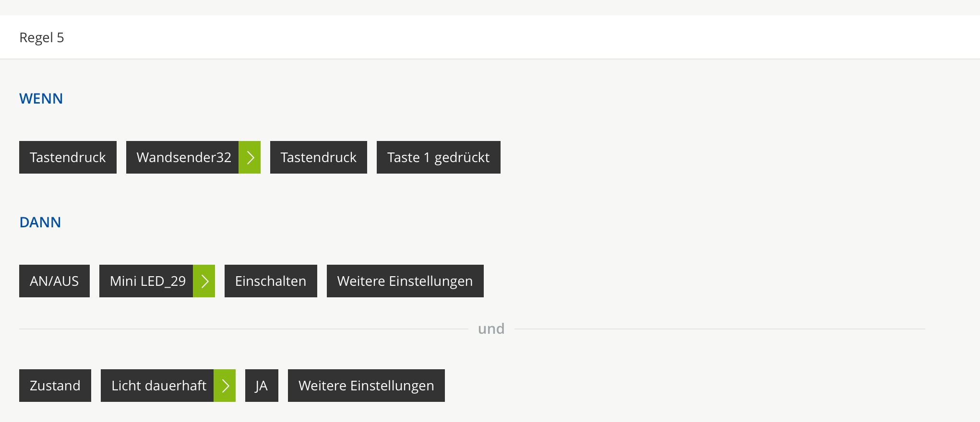This screenshot has height=422, width=980.
Task: Click the Tastendruck option right of Wandsender32
Action: coord(318,157)
